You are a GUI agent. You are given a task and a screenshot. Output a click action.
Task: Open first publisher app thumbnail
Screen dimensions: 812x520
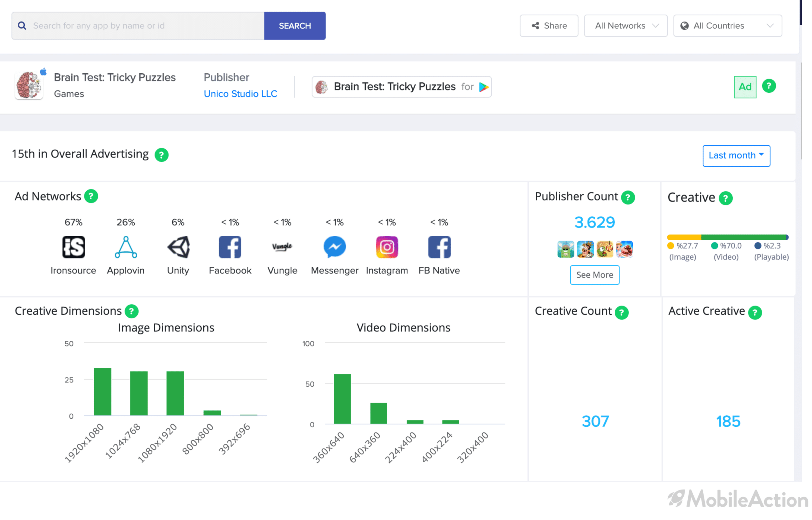(566, 249)
